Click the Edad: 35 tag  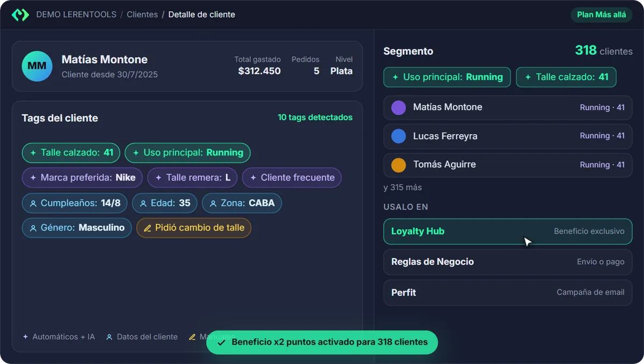[165, 203]
